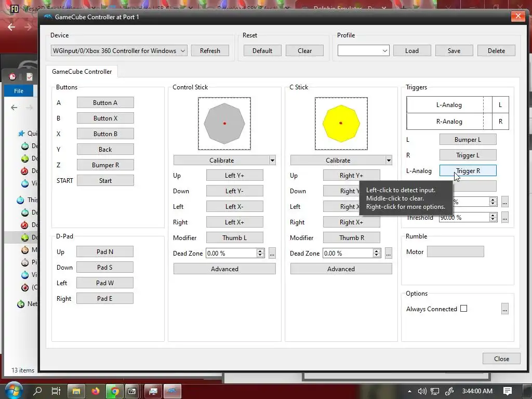Screen dimensions: 532x399
Task: Open Firefox from taskbar
Action: (x=96, y=391)
